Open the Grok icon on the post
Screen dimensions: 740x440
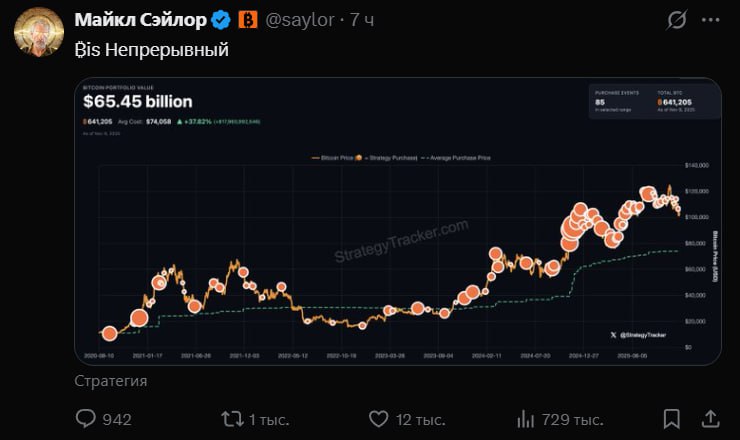[x=676, y=20]
